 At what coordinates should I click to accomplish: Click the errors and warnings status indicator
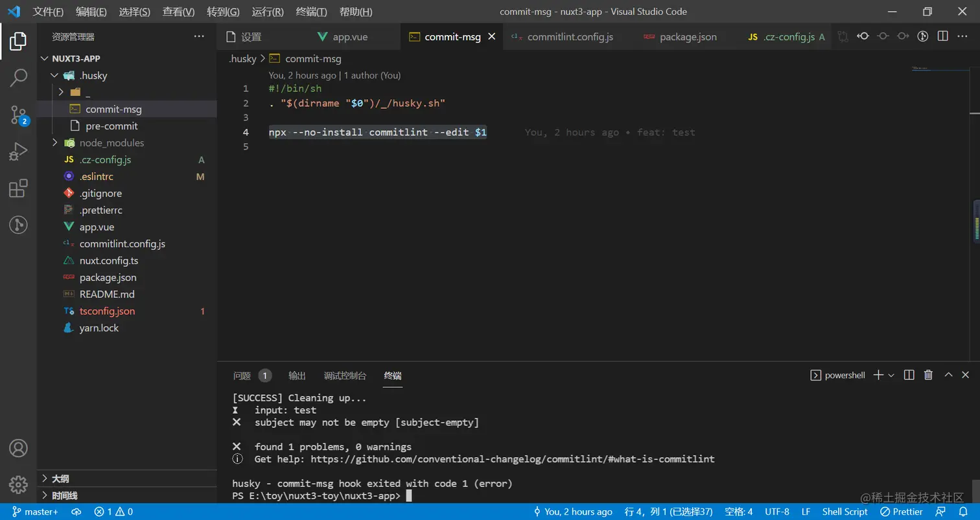113,512
